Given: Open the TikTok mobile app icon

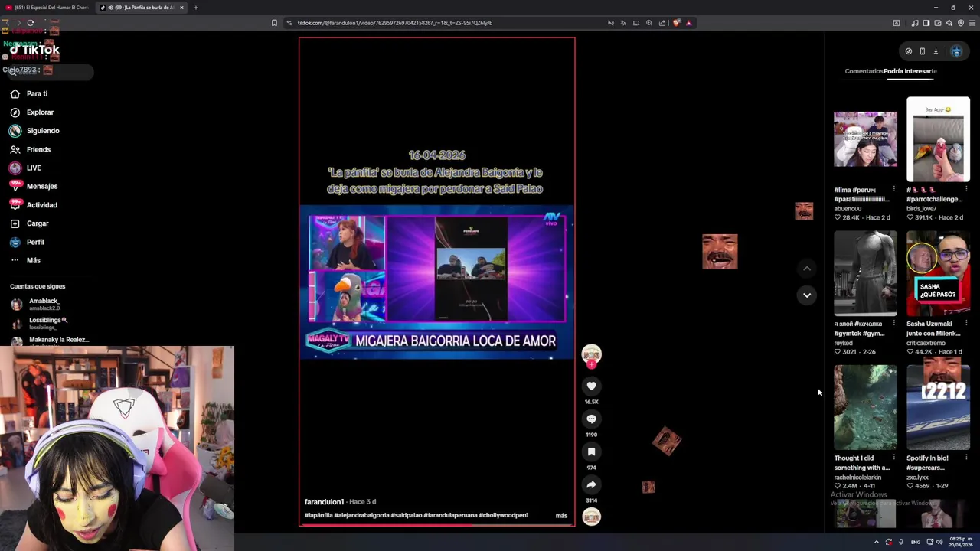Looking at the screenshot, I should pyautogui.click(x=922, y=51).
